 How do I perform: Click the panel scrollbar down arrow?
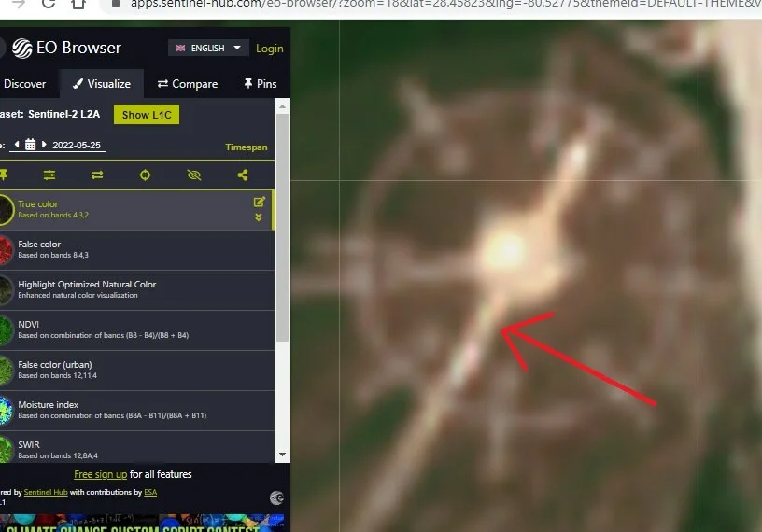[282, 455]
